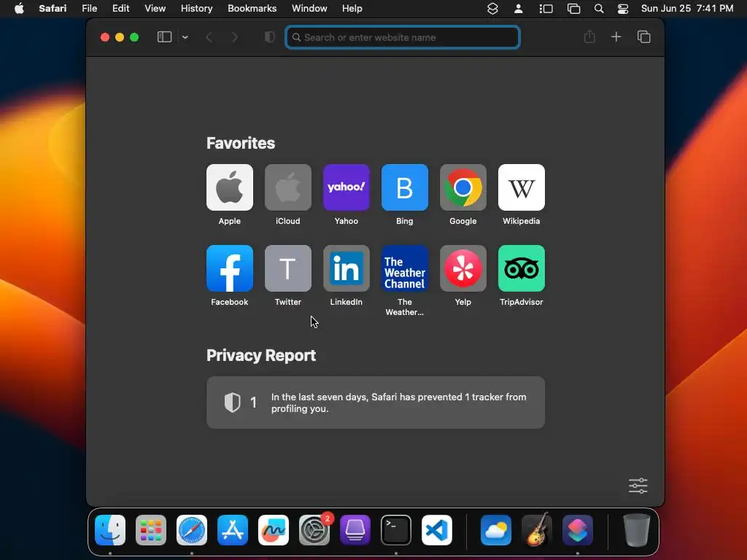This screenshot has width=747, height=560.
Task: Open Terminal from the Dock
Action: tap(396, 530)
